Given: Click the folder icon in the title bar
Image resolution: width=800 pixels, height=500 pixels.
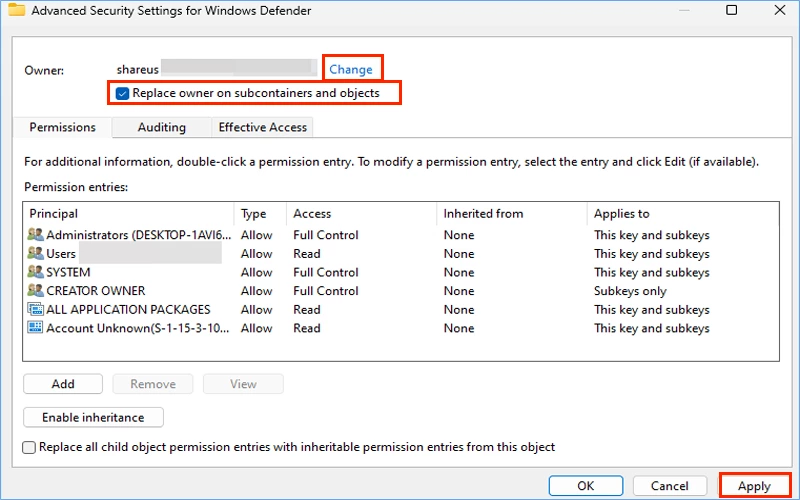Looking at the screenshot, I should [x=16, y=10].
